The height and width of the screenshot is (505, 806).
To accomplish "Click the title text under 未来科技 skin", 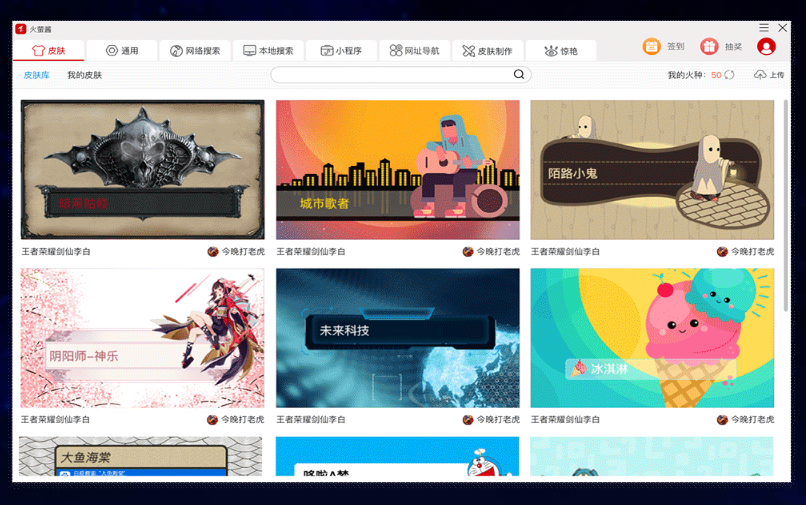I will click(311, 420).
